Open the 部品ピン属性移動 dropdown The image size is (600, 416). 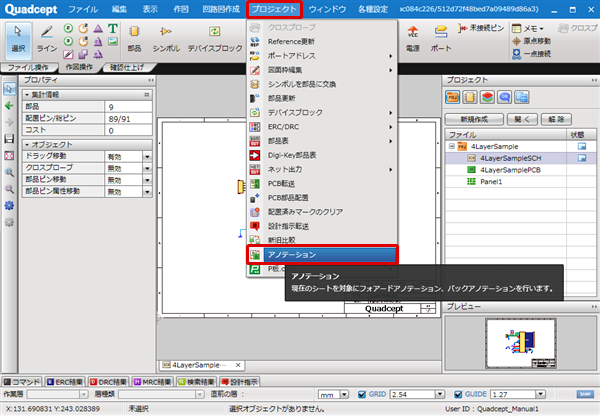(147, 192)
